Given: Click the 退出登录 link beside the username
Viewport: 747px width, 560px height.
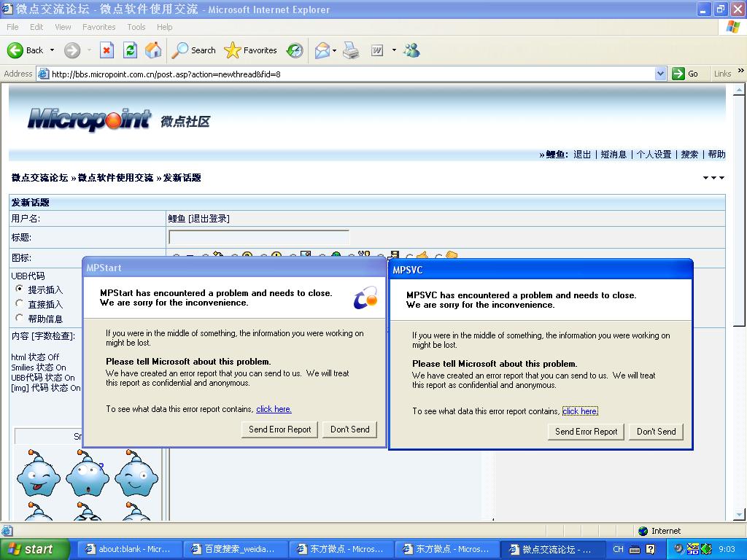Looking at the screenshot, I should [x=209, y=219].
